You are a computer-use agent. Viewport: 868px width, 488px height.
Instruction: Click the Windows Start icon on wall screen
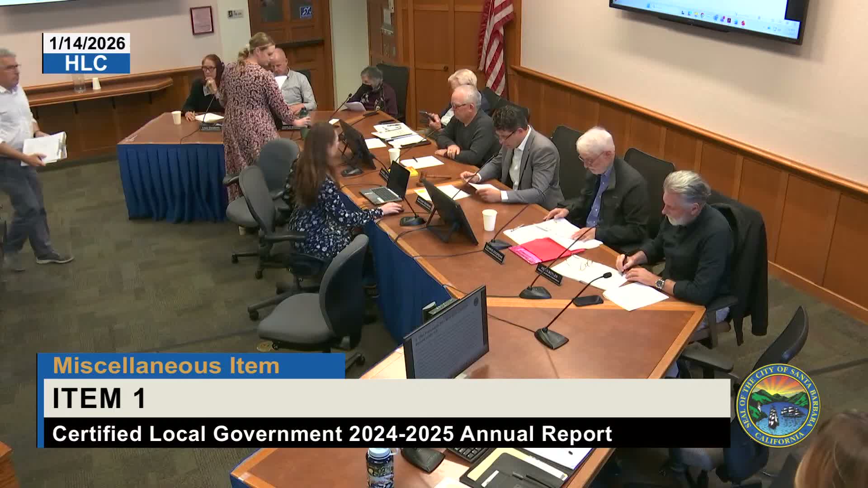pos(648,5)
